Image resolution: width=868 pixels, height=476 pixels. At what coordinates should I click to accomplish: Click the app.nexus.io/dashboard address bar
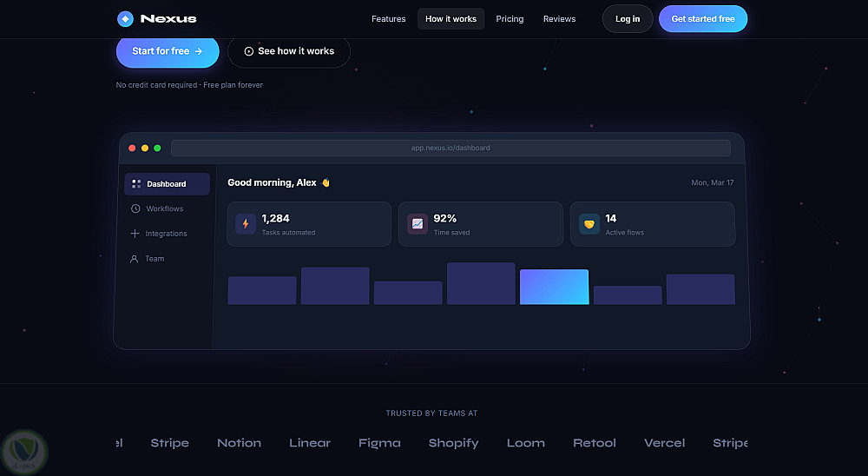click(450, 148)
